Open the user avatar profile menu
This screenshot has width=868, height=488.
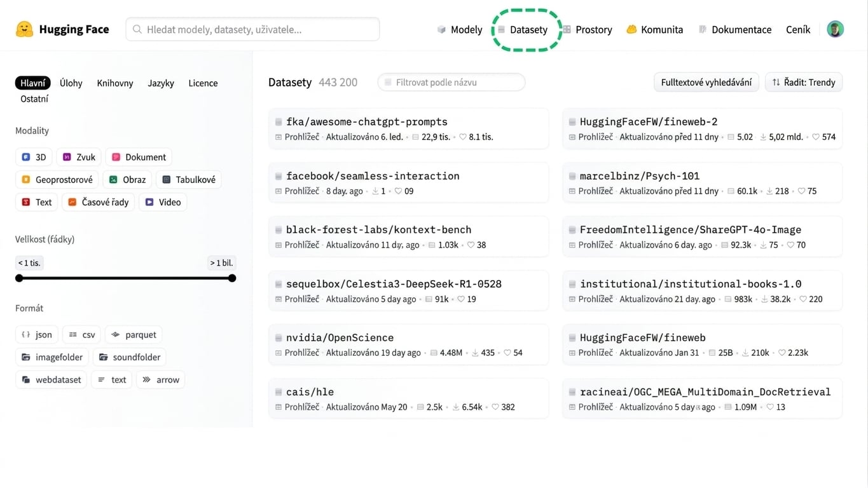[835, 29]
